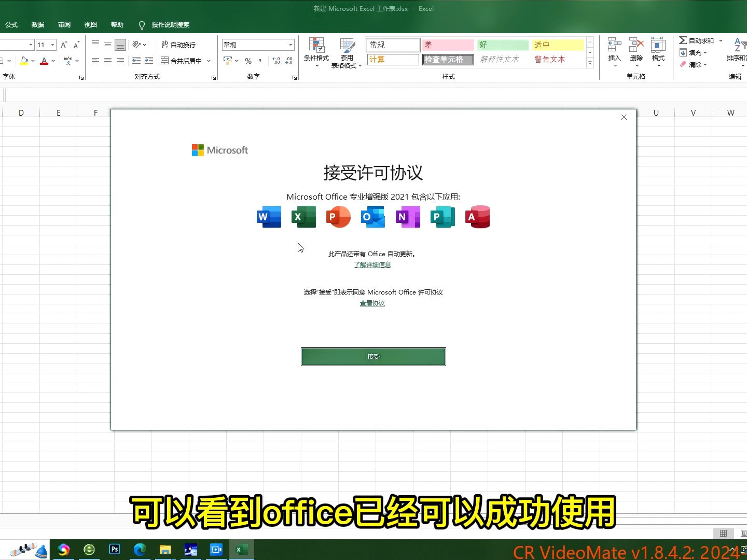Expand the cell styles gallery more arrow
Viewport: 747px width, 560px height.
[590, 63]
